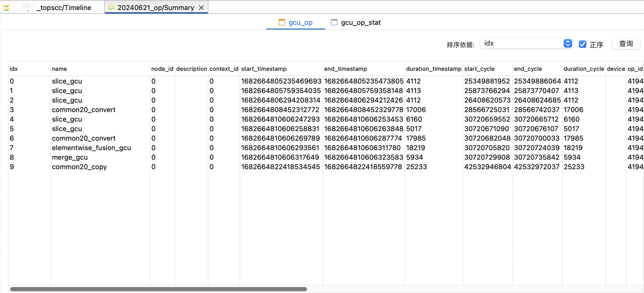Click the gcu_op_stat table icon
This screenshot has height=293, width=644.
coord(334,22)
